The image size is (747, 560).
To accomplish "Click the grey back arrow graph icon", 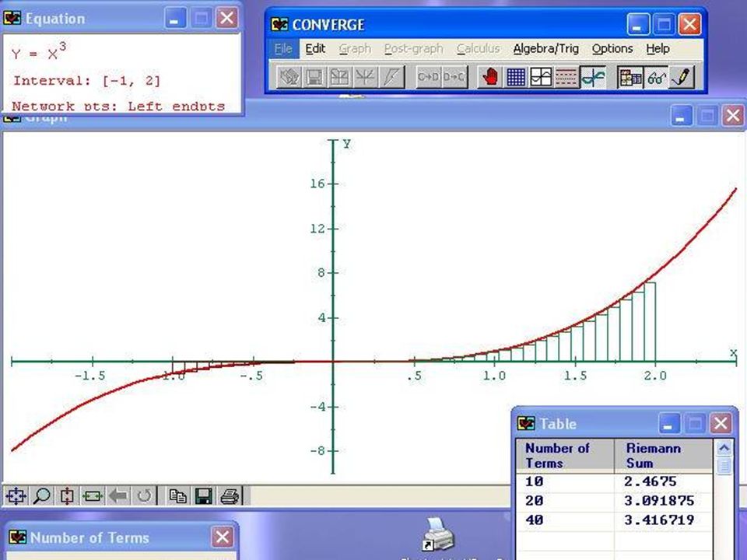I will pos(118,495).
